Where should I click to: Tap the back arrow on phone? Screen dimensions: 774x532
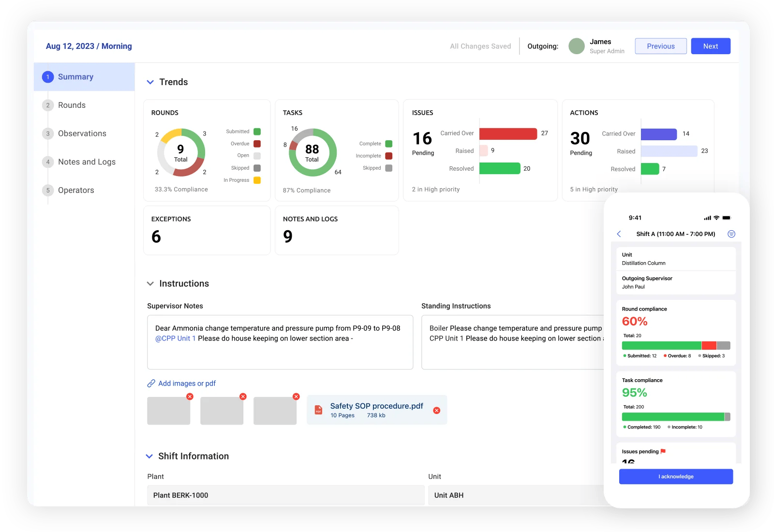(x=619, y=234)
